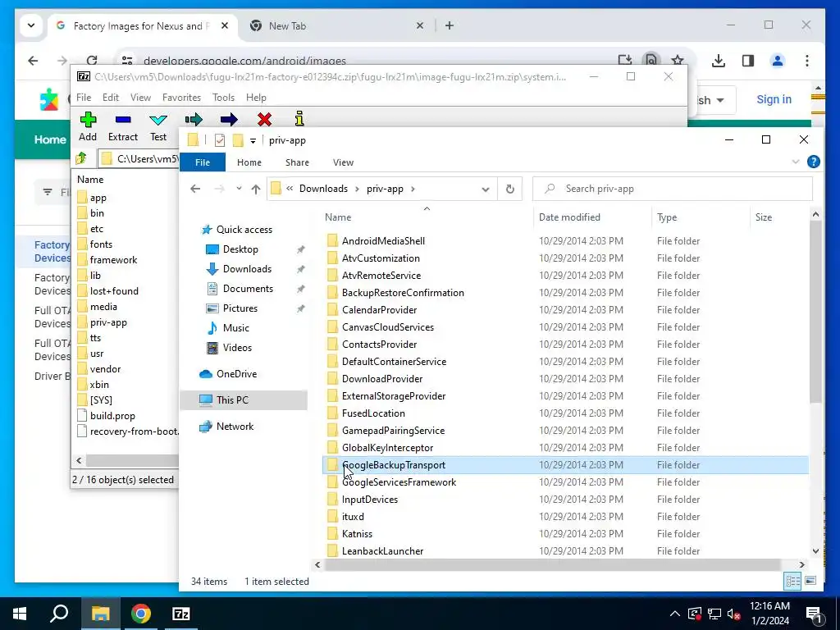Click the 7-Zip Copy arrow icon
The height and width of the screenshot is (630, 840).
194,119
